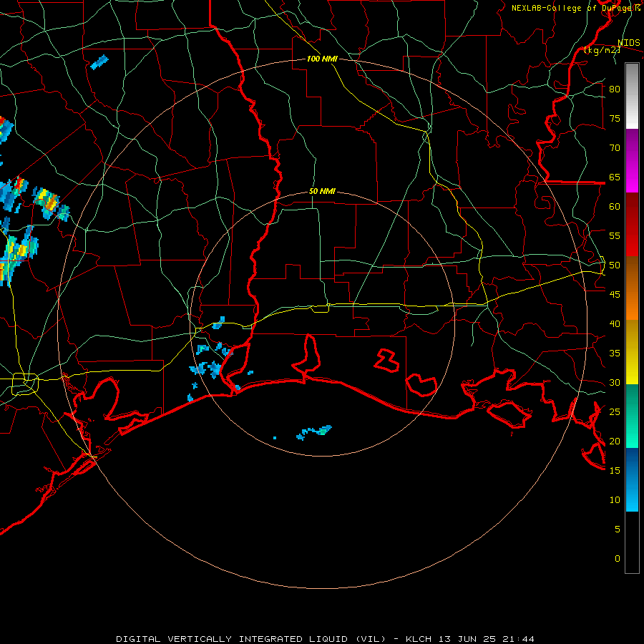Viewport: 644px width, 644px height.
Task: Click the 10 value on the color scale
Action: pyautogui.click(x=615, y=500)
